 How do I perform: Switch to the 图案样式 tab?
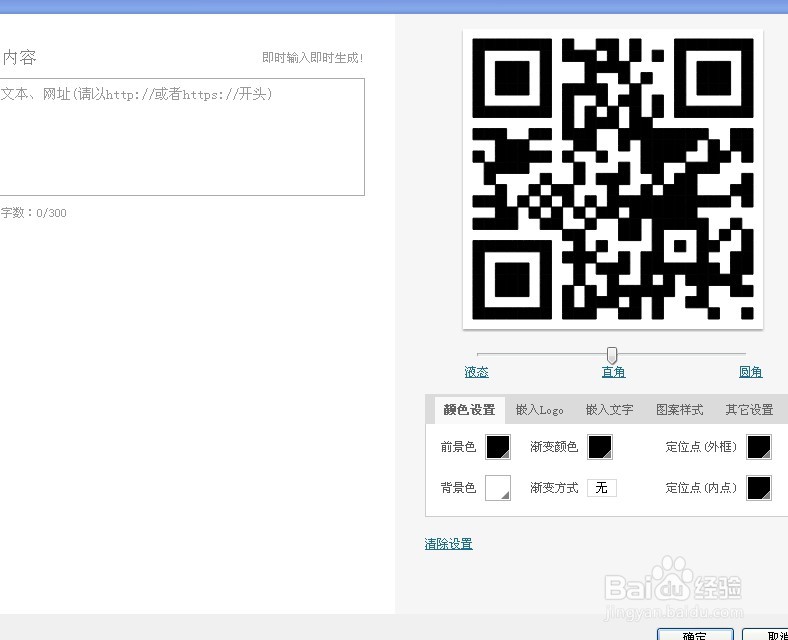[679, 410]
